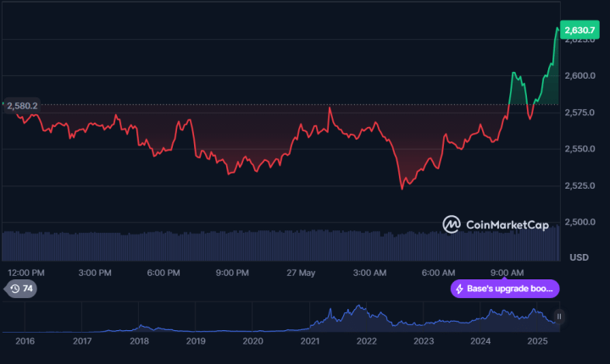Grab the range selector pause handle
The image size is (610, 364).
click(x=558, y=317)
